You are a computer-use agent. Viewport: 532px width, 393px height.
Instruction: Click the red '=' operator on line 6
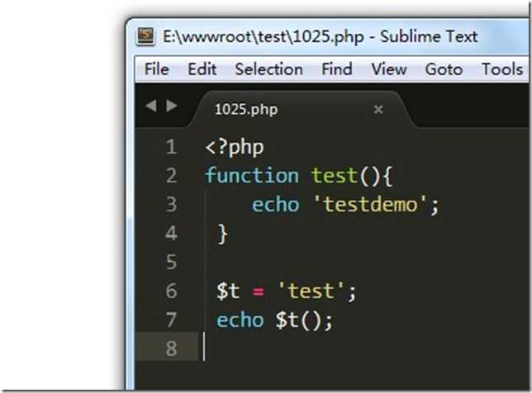pyautogui.click(x=259, y=291)
